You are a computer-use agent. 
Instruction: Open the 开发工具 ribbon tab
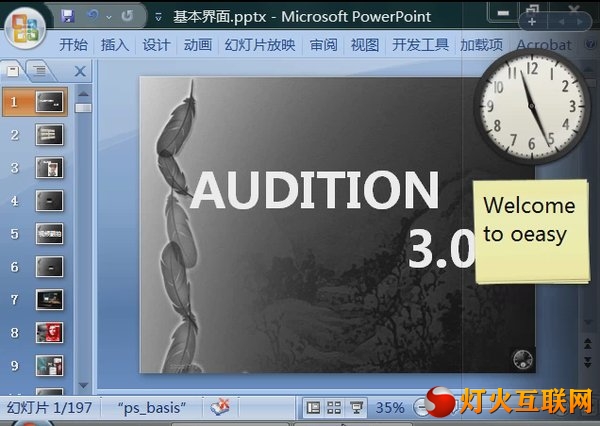(x=420, y=45)
